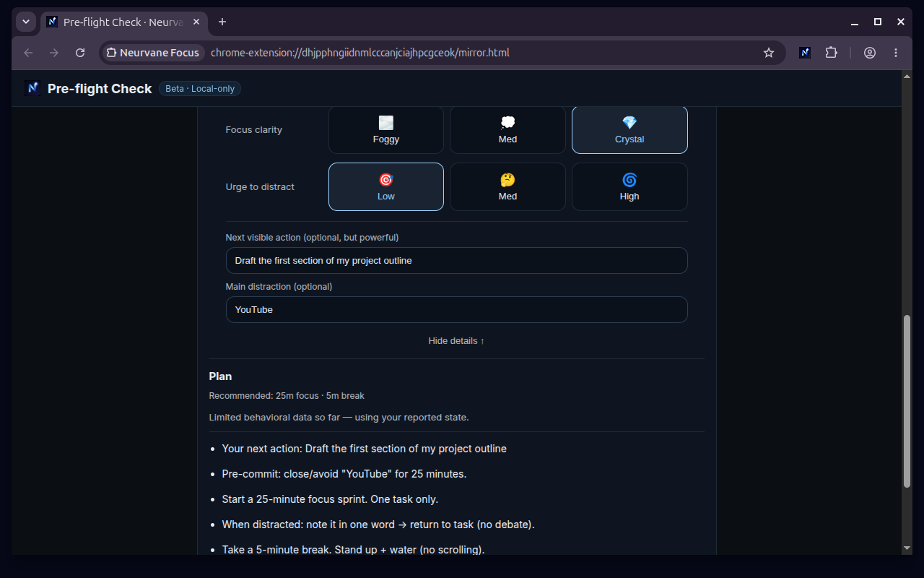Choose High urge to distract

[x=629, y=186]
